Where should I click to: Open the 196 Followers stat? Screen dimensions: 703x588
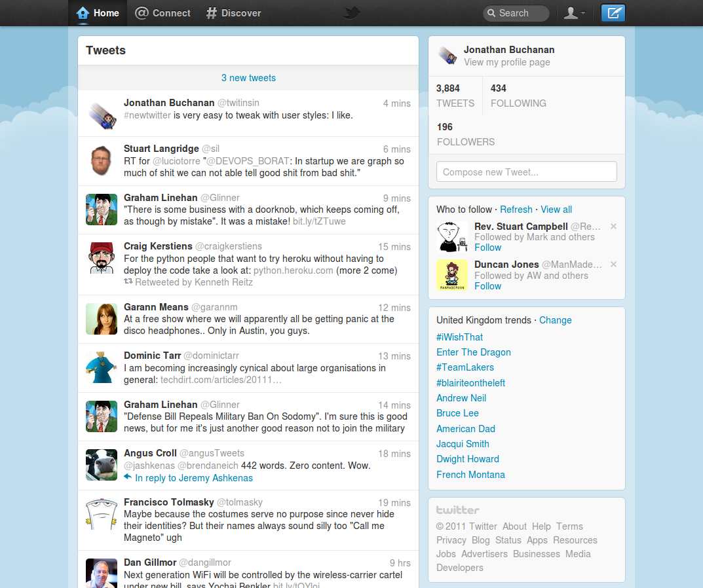[466, 134]
